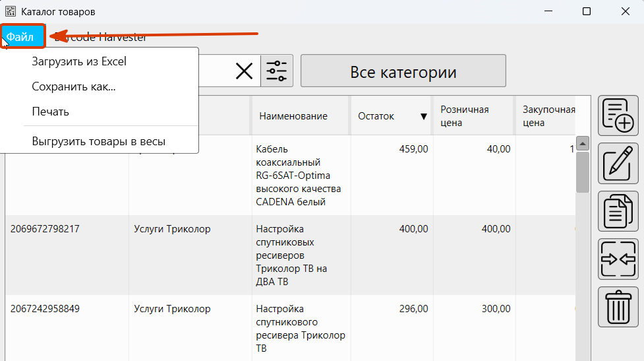644x361 pixels.
Task: Sort by Наименование column header
Action: point(300,116)
